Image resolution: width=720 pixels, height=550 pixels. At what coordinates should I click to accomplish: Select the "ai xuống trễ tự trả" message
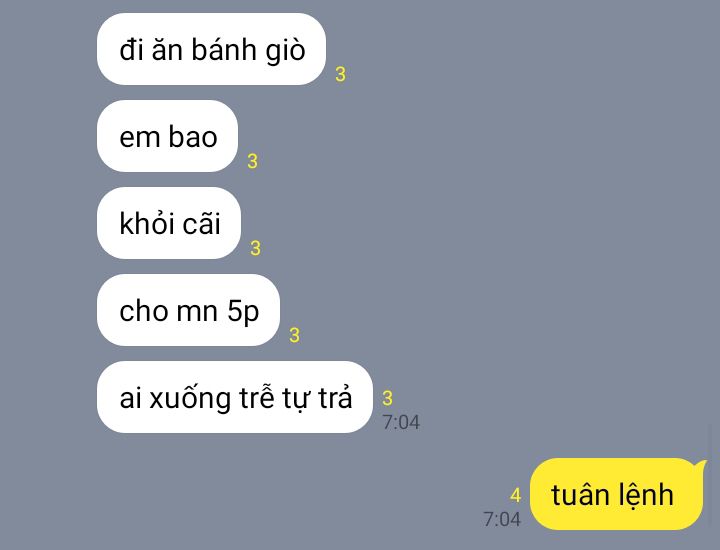click(235, 397)
